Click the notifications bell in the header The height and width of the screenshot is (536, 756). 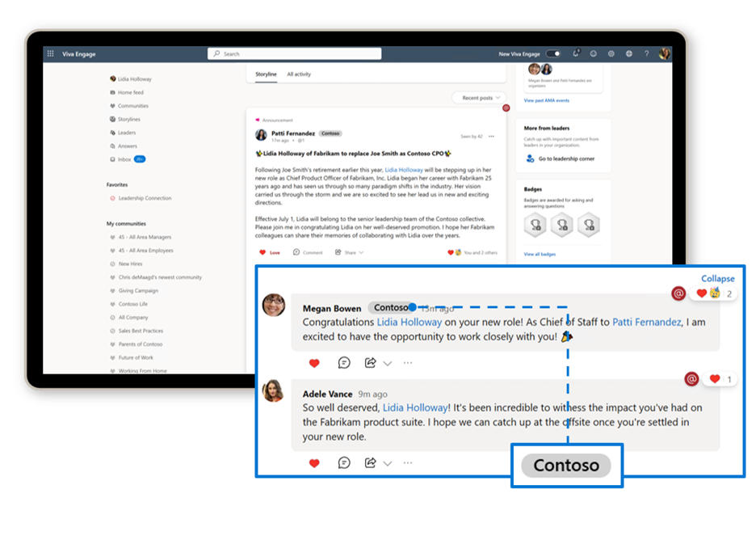click(x=576, y=53)
